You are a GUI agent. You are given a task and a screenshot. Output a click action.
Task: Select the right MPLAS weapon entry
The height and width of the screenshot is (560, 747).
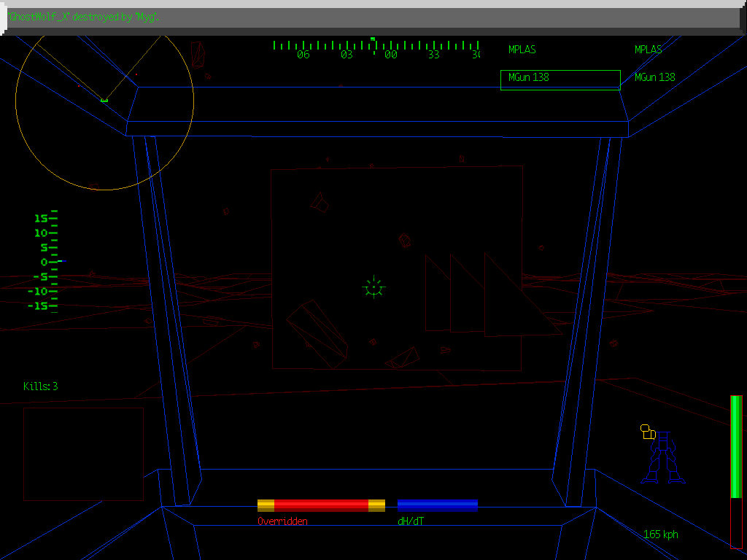648,50
